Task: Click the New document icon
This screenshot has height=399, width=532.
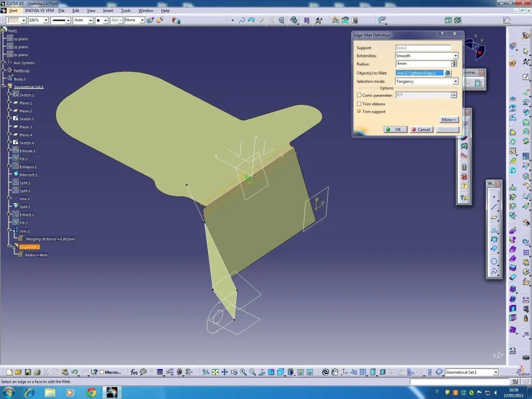Action: pos(9,372)
